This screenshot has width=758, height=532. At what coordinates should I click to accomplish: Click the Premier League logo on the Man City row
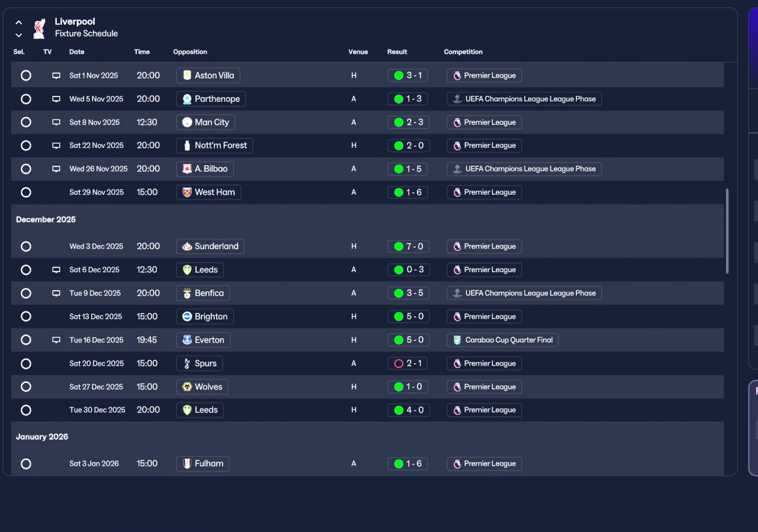click(x=457, y=122)
